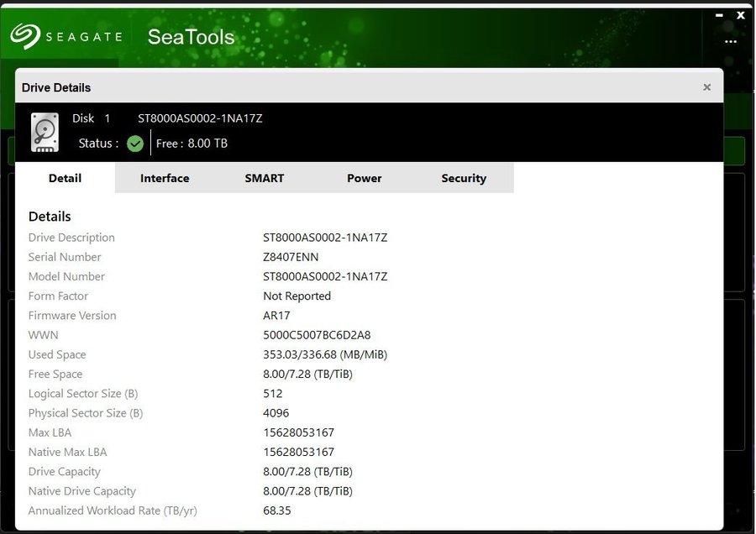
Task: Close the Drive Details dialog
Action: pyautogui.click(x=706, y=87)
